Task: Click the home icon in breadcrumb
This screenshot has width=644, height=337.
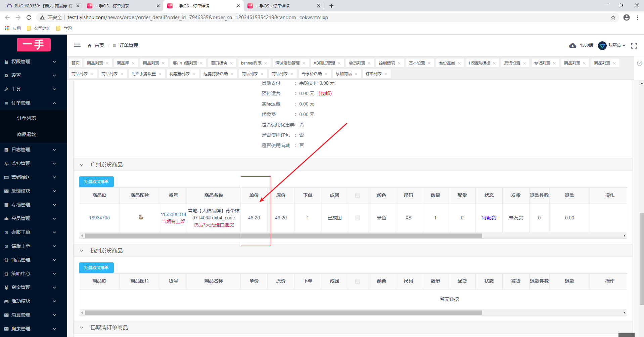Action: (90, 46)
